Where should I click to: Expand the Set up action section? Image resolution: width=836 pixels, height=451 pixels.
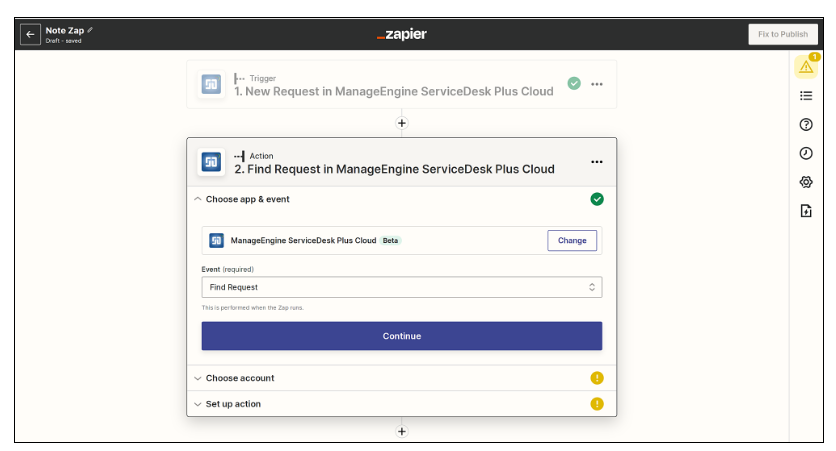click(198, 404)
